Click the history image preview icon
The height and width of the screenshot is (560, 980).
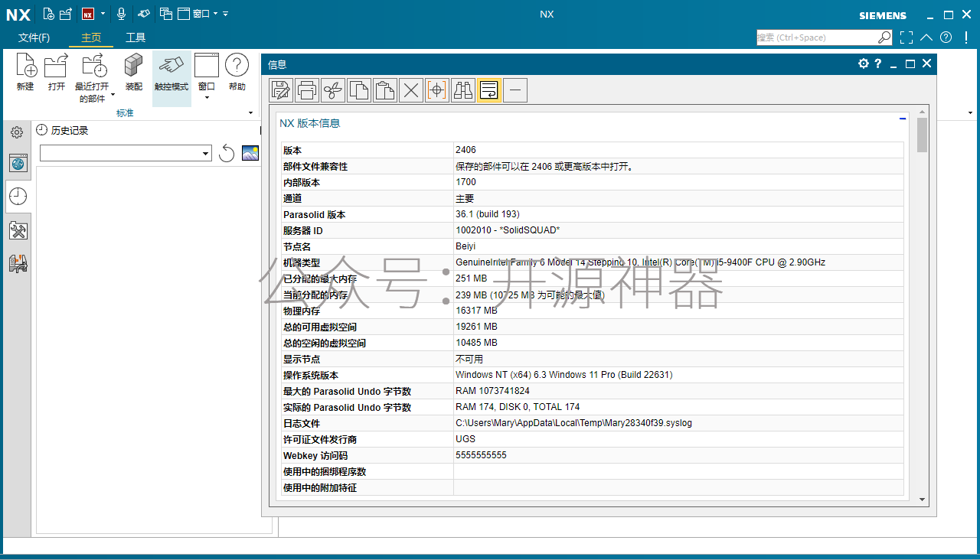tap(250, 154)
